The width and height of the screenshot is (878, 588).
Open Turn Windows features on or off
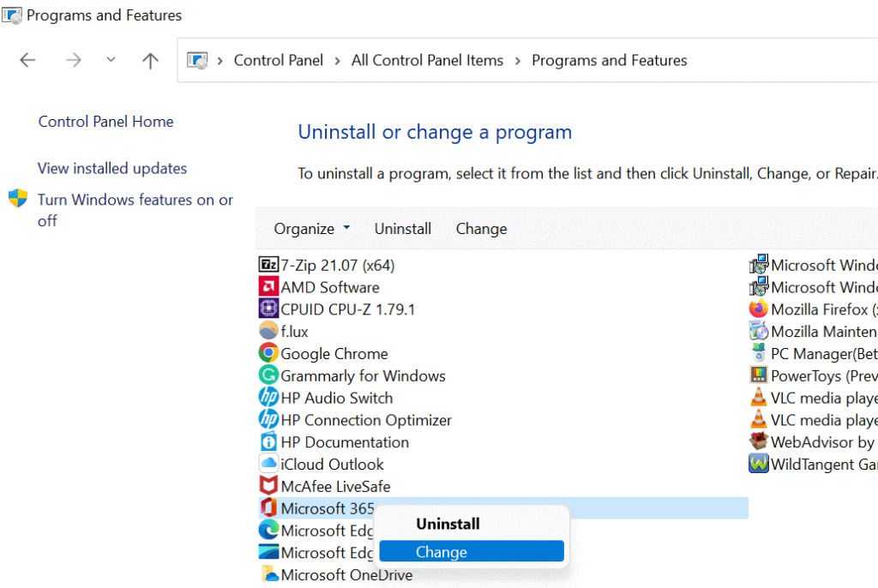click(x=135, y=210)
